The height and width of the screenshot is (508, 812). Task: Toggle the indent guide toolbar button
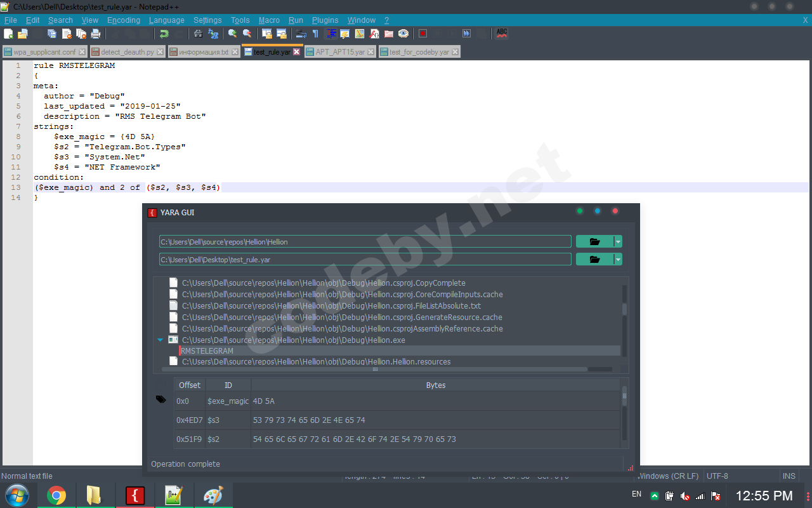point(331,34)
